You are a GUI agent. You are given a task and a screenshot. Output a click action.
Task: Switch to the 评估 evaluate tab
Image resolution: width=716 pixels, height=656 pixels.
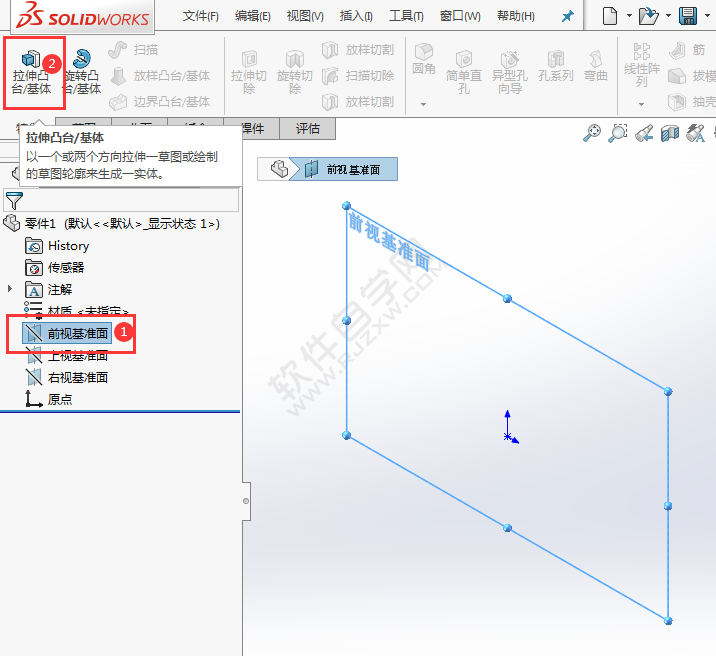click(x=307, y=129)
